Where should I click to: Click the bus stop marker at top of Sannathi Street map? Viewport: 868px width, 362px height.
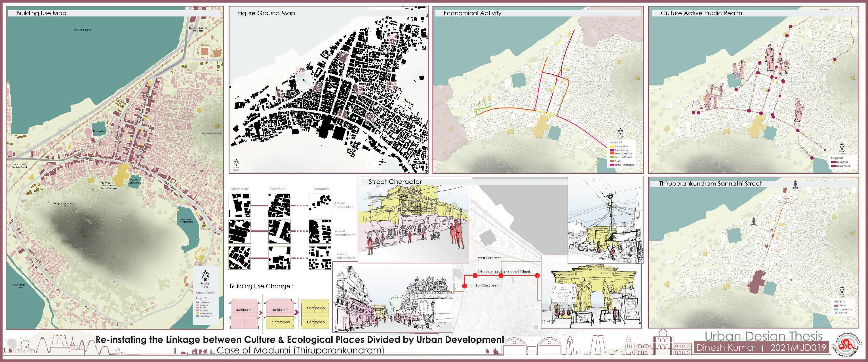tap(796, 185)
